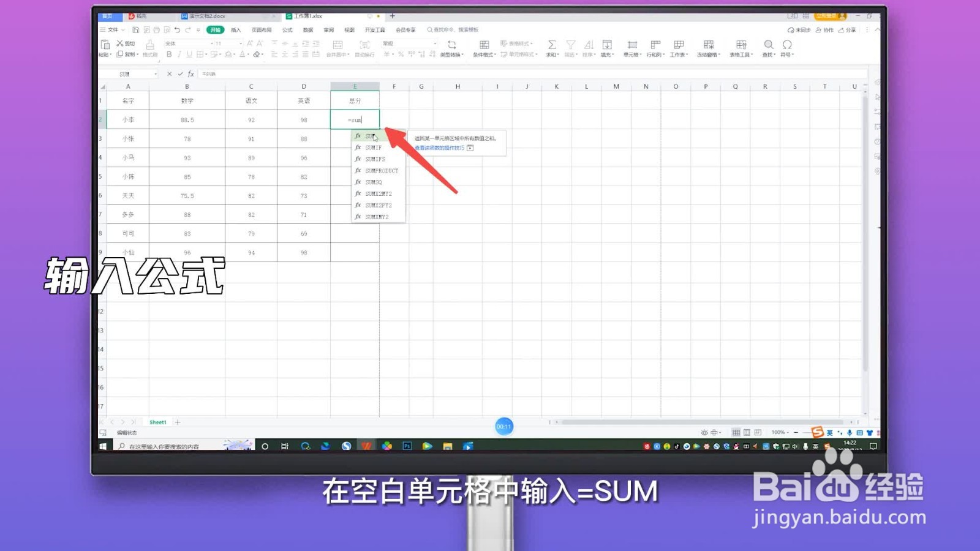Open the number format (常规) combo box
Viewport: 980px width, 551px height.
[x=409, y=43]
